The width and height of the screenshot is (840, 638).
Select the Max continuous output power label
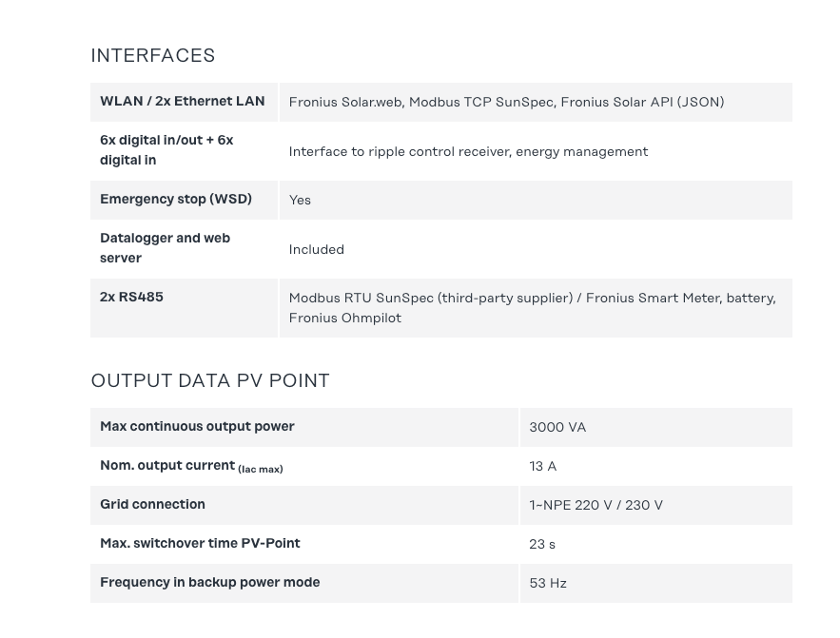pyautogui.click(x=197, y=426)
